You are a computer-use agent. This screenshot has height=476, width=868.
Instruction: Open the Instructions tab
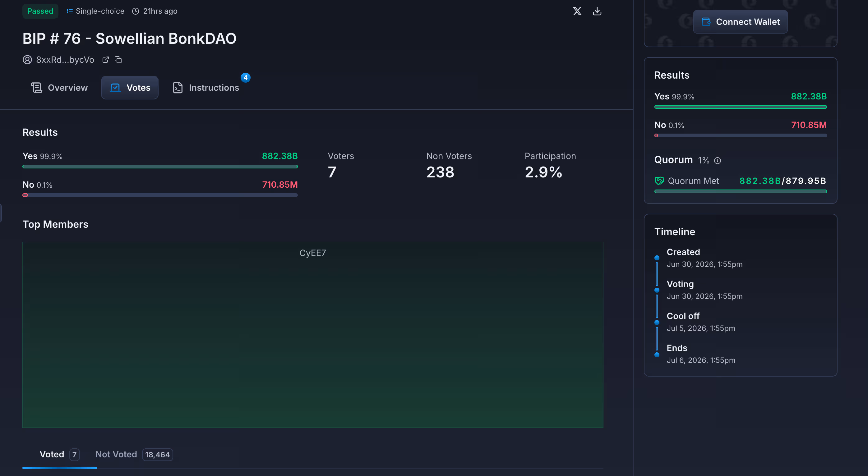coord(206,88)
